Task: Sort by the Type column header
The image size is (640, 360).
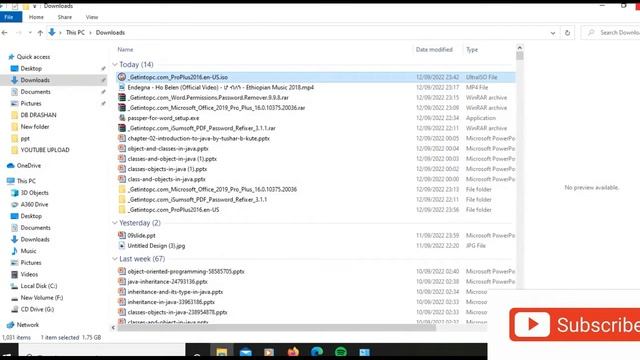Action: [472, 49]
